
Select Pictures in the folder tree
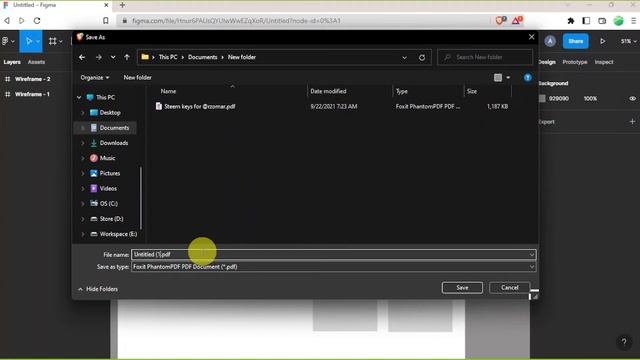tap(110, 173)
